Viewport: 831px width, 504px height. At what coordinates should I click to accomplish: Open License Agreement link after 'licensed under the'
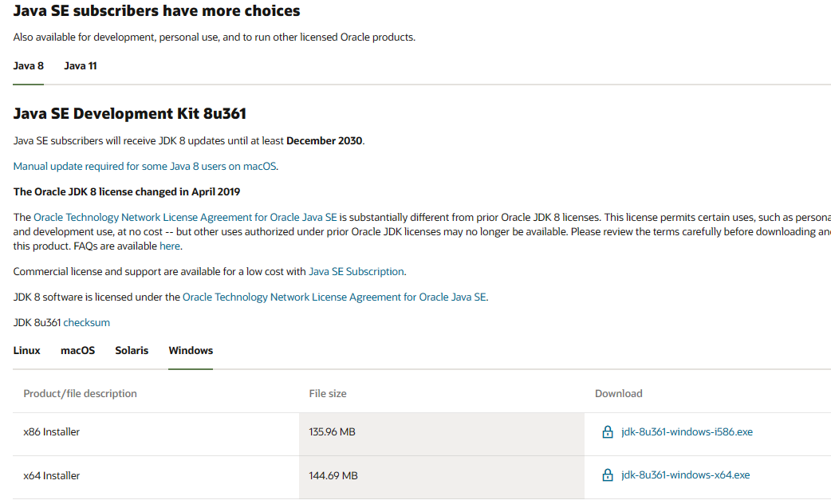[x=334, y=297]
